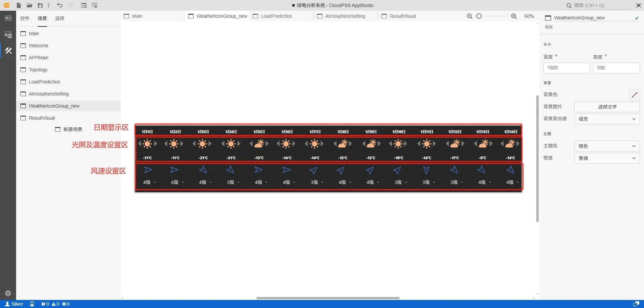Select APPMain in the scene list

click(x=68, y=58)
